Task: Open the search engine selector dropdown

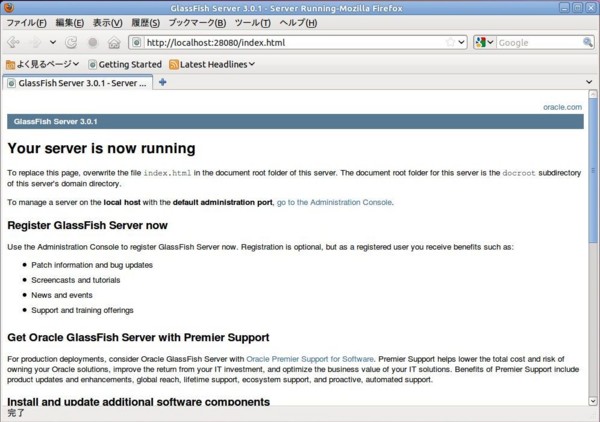Action: (x=485, y=42)
